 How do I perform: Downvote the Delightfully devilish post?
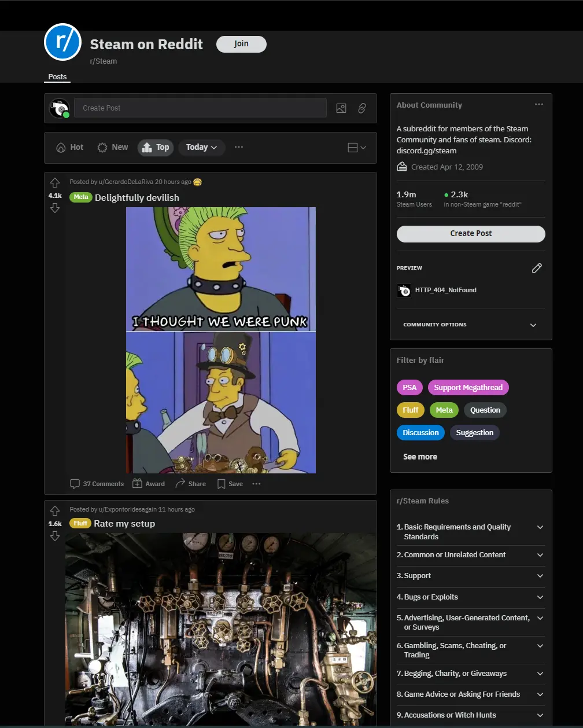pyautogui.click(x=55, y=208)
